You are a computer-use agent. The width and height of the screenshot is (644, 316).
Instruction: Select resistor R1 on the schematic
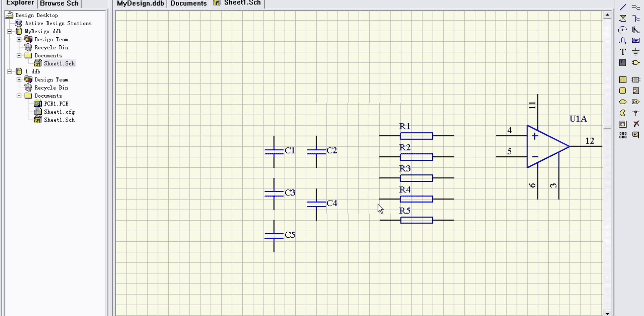pos(416,136)
